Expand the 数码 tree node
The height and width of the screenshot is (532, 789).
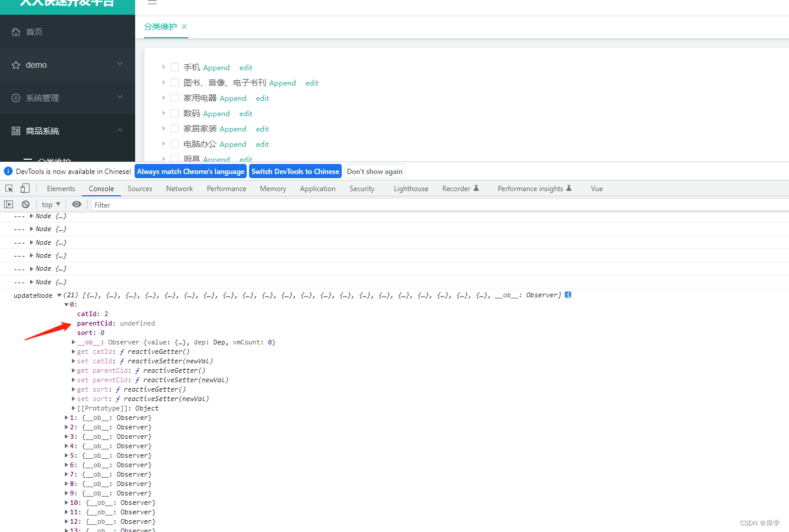click(x=163, y=113)
